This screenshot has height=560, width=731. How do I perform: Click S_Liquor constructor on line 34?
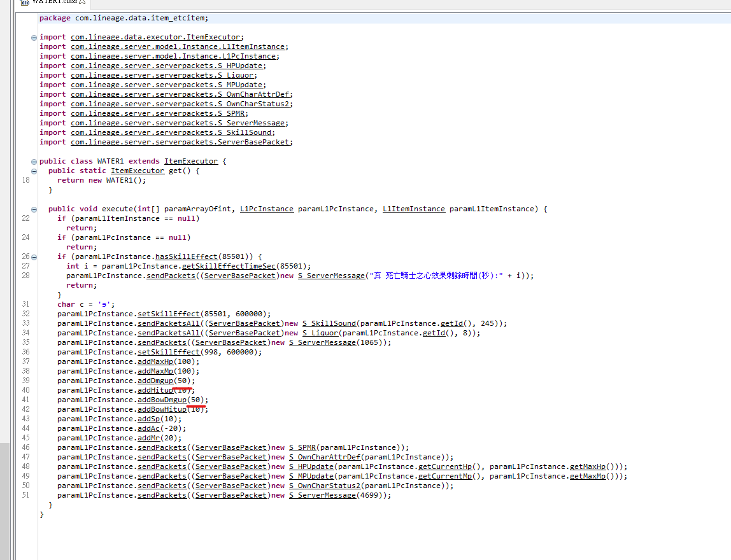coord(320,333)
